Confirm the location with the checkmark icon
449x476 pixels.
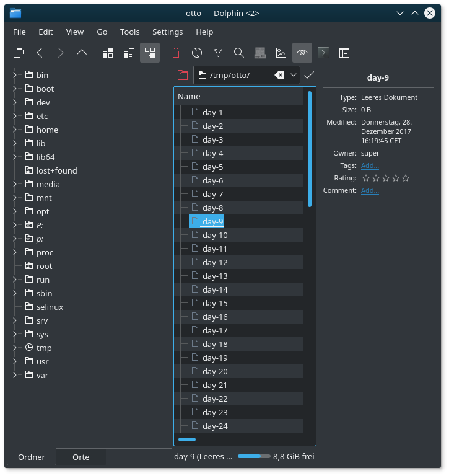point(309,75)
